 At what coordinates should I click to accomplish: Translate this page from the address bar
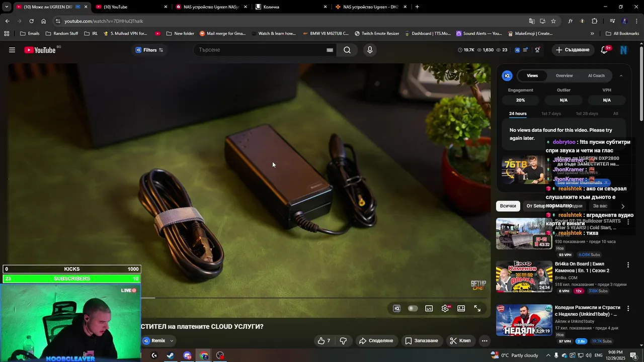click(532, 21)
